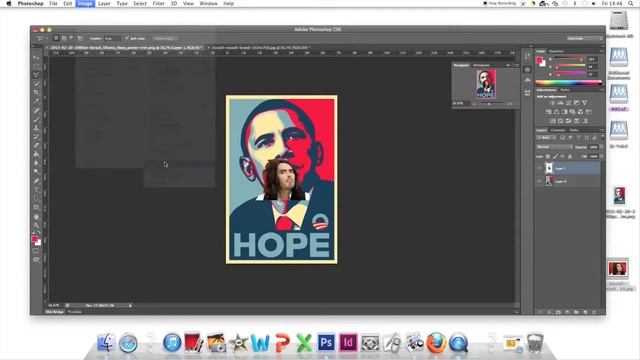
Task: Add a Brightness/Contrast adjustment
Action: tap(552, 102)
